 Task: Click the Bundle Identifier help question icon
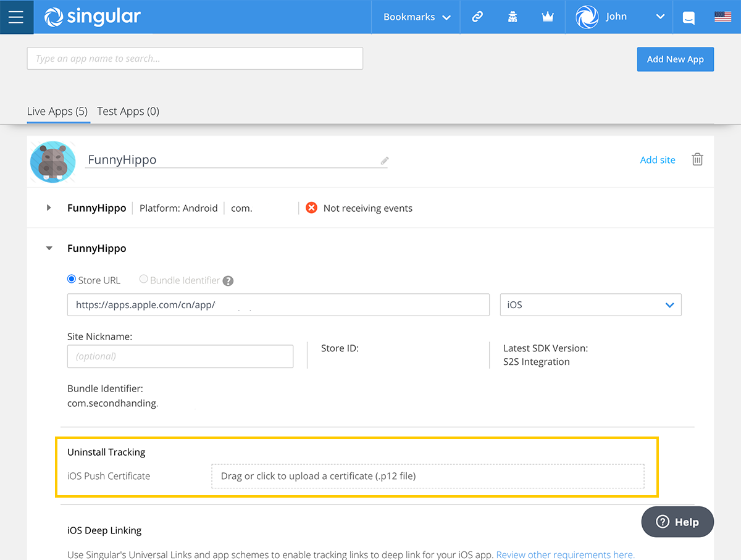pos(228,281)
